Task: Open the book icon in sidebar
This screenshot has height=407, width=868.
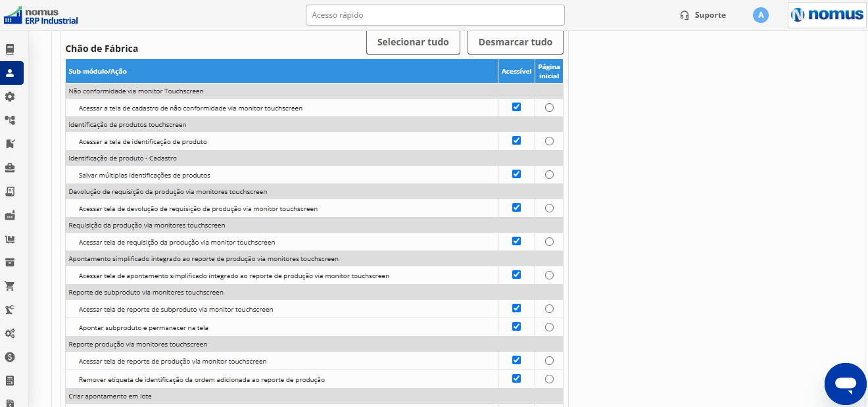Action: 10,49
